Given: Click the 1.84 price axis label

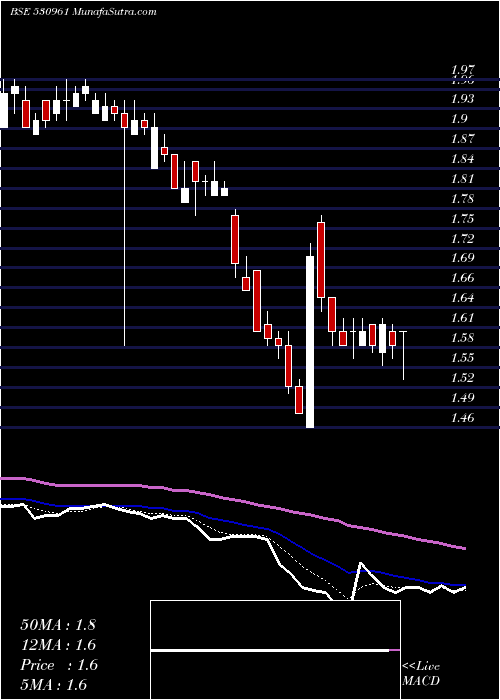Looking at the screenshot, I should click(x=462, y=158).
